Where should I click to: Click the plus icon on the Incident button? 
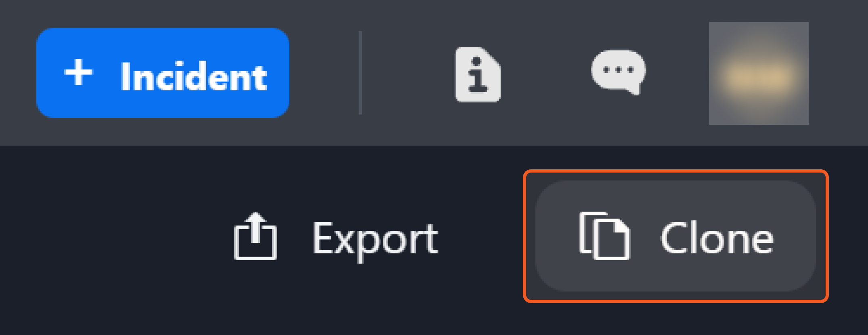[x=78, y=73]
